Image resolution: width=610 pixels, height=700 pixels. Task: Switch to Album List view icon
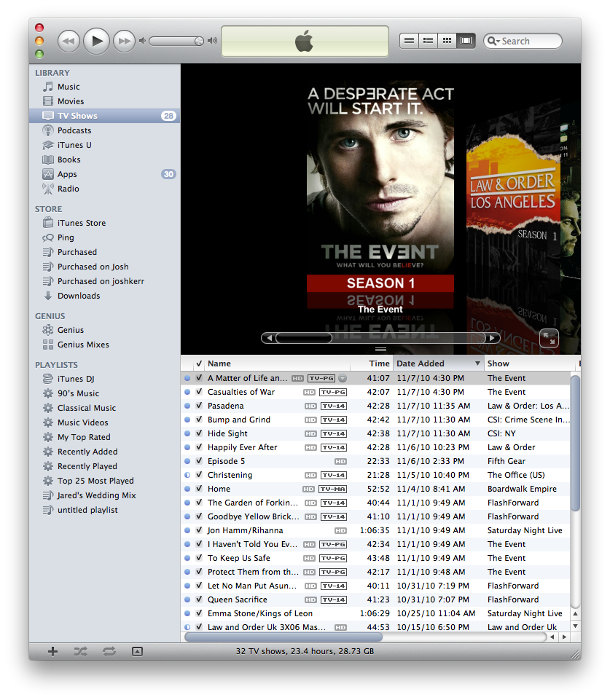pos(429,41)
